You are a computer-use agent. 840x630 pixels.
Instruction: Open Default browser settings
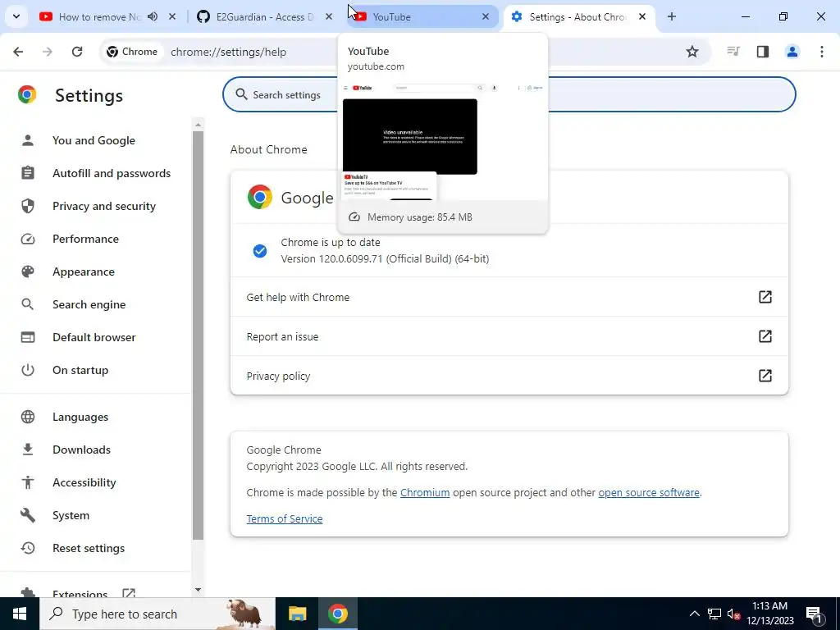point(94,337)
